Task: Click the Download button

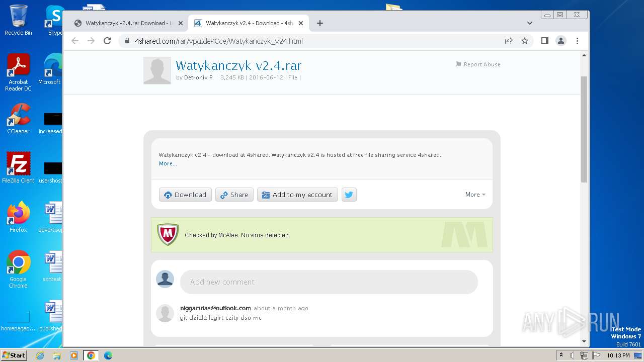Action: (x=185, y=195)
